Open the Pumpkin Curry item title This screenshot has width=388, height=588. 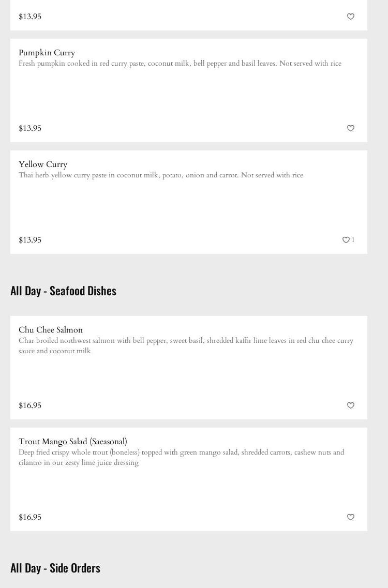47,53
